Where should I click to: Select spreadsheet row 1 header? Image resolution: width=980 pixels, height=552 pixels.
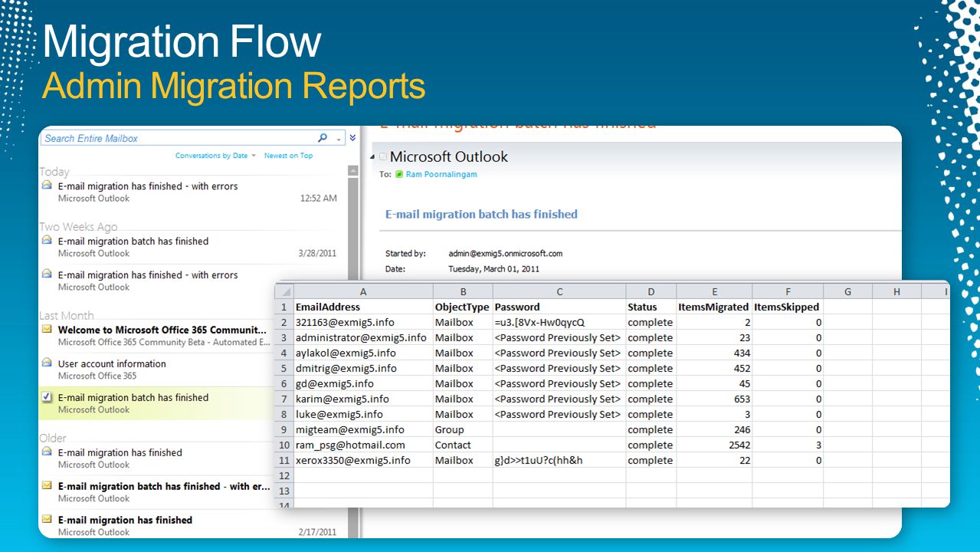coord(284,307)
